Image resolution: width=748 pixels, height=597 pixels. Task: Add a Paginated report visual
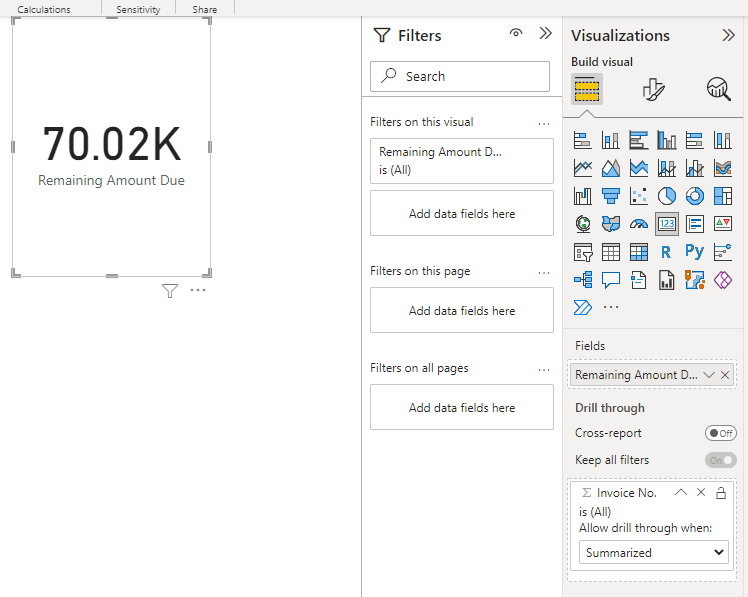pyautogui.click(x=667, y=280)
